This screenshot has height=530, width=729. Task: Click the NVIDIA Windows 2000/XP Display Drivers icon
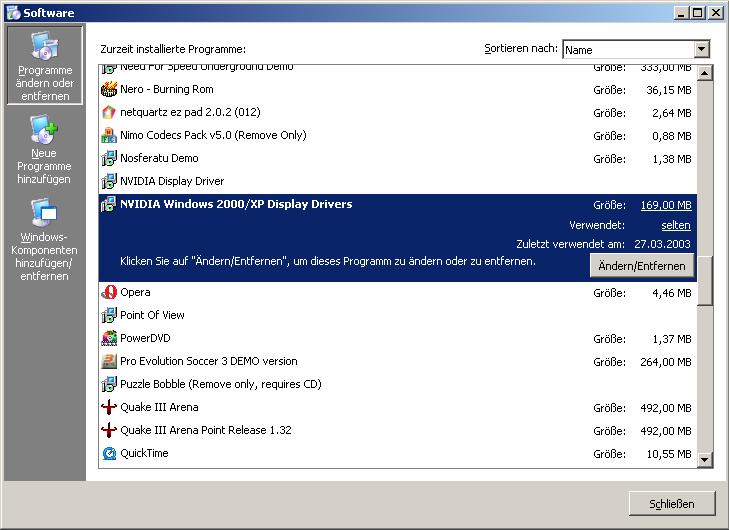[x=109, y=204]
